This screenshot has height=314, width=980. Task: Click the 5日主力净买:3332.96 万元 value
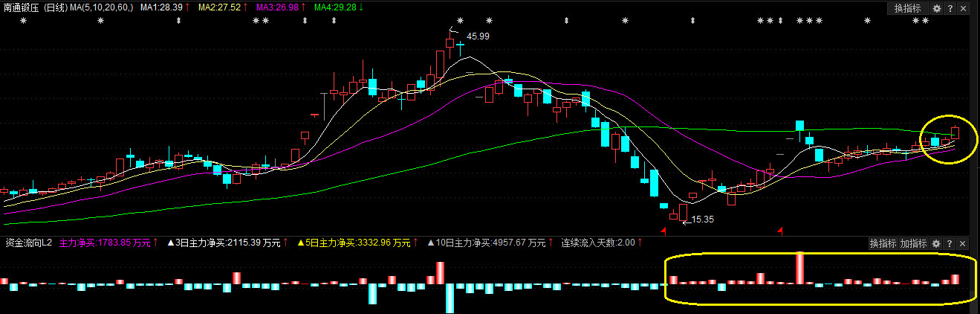pyautogui.click(x=353, y=243)
